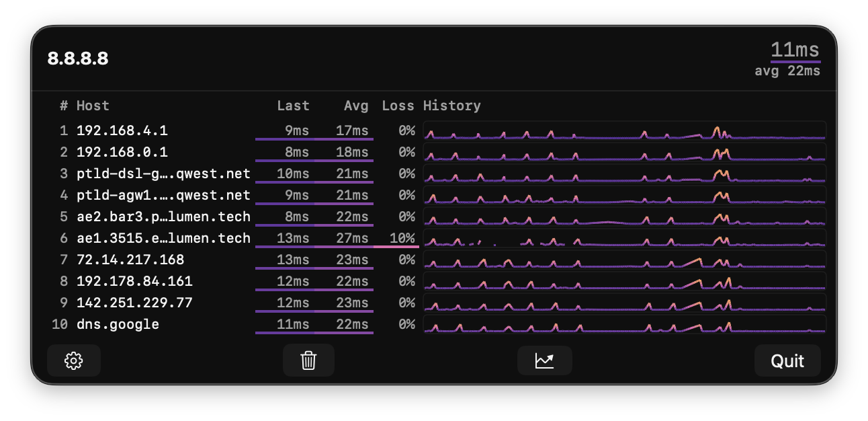This screenshot has width=868, height=421.
Task: Click the Avg column header
Action: pos(357,106)
